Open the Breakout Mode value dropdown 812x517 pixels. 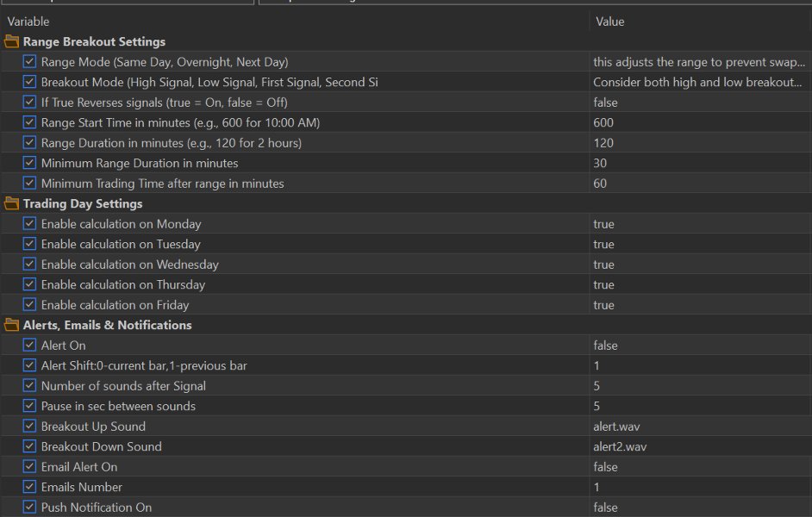tap(698, 83)
